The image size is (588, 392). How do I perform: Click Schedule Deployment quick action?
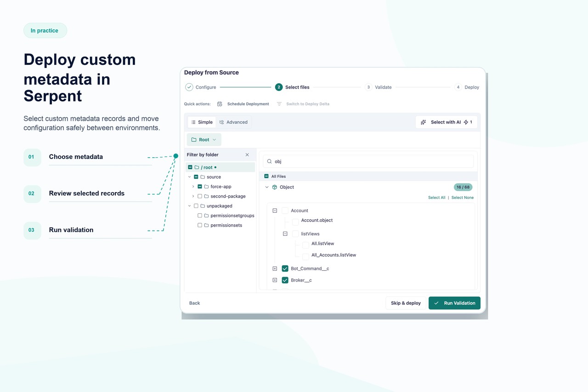coord(243,104)
